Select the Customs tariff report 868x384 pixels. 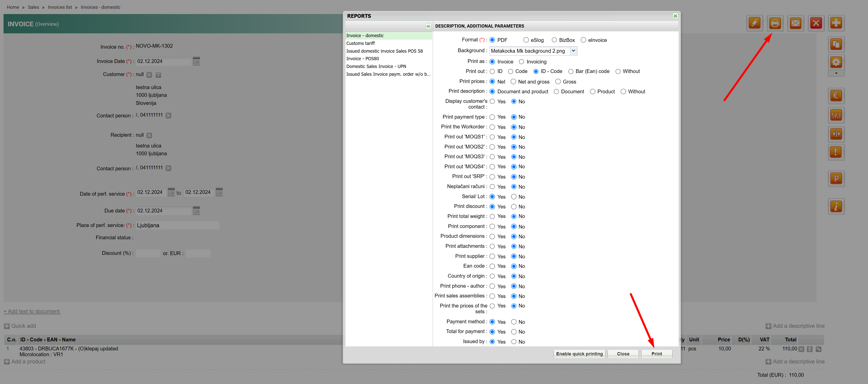361,43
